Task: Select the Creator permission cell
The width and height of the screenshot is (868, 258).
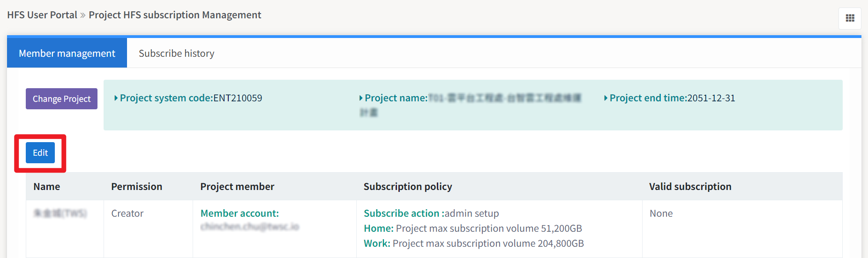Action: (127, 213)
